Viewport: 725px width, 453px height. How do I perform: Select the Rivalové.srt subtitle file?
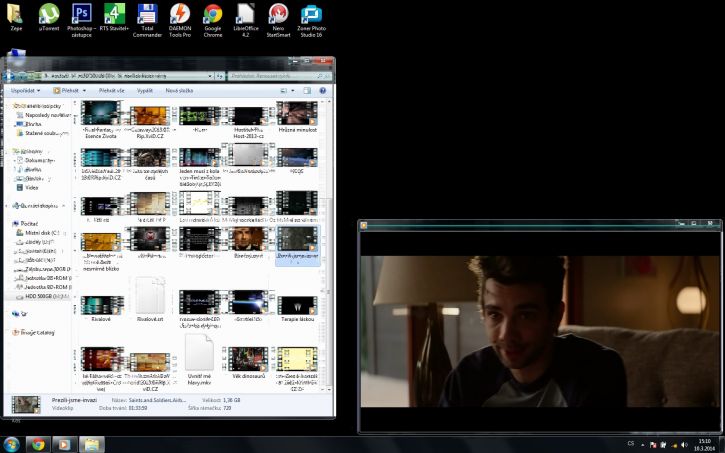point(150,299)
